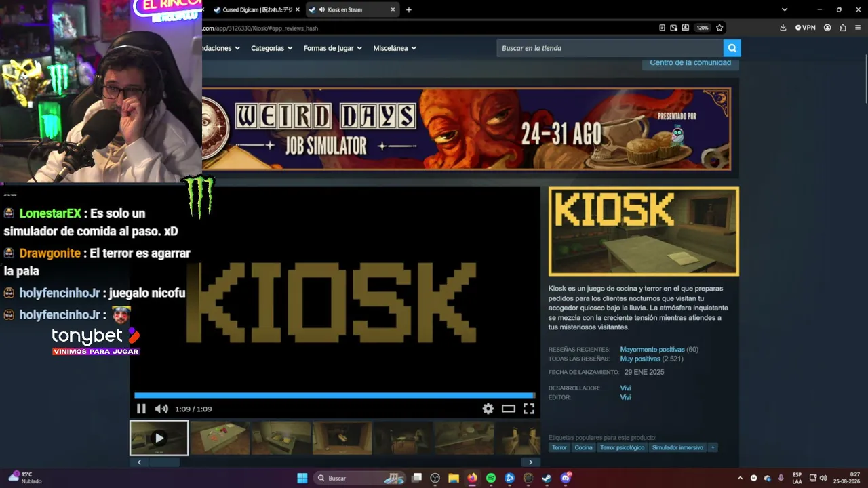Toggle reader view in address bar
Viewport: 868px width, 488px height.
662,28
